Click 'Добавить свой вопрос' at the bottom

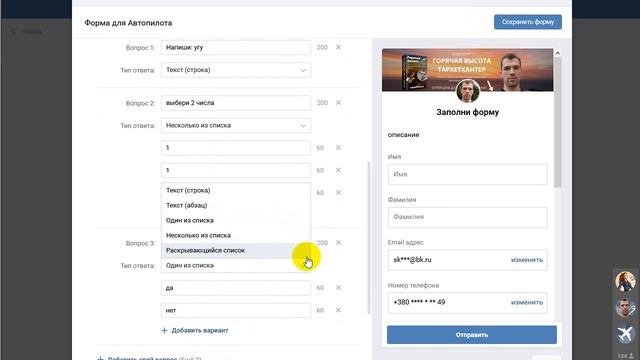(x=142, y=358)
